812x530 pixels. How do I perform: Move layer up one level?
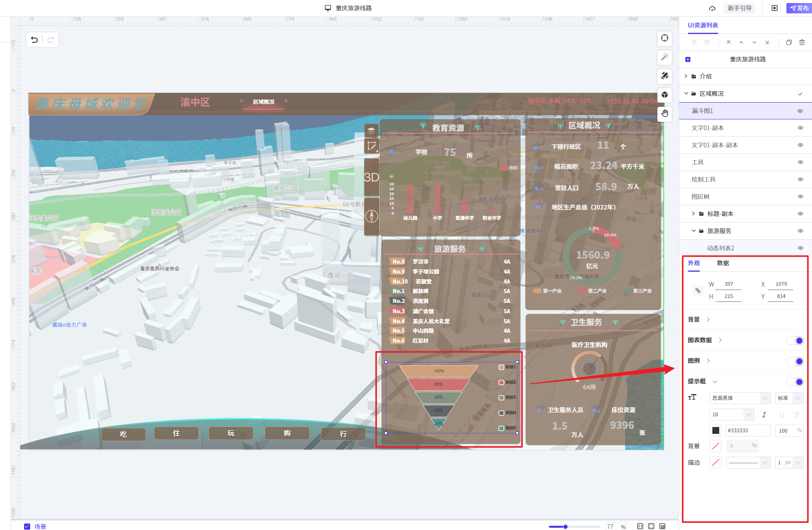(741, 42)
